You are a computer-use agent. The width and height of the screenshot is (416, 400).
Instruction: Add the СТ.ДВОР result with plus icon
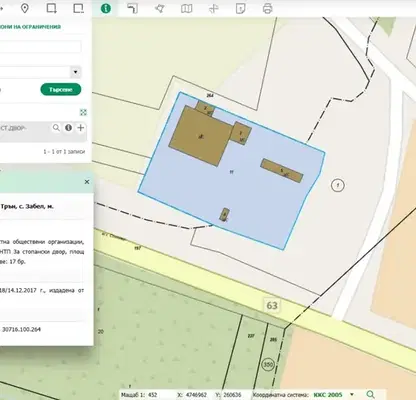click(x=80, y=128)
